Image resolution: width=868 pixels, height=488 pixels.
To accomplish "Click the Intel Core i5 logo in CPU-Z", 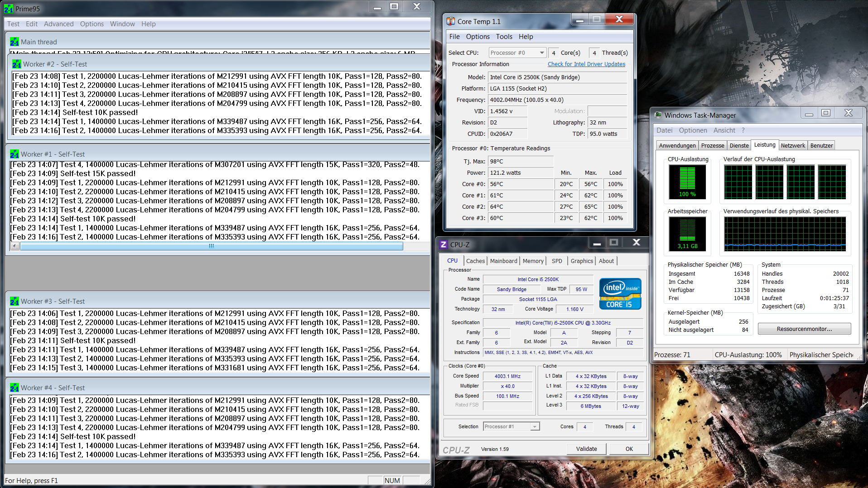I will click(x=620, y=294).
